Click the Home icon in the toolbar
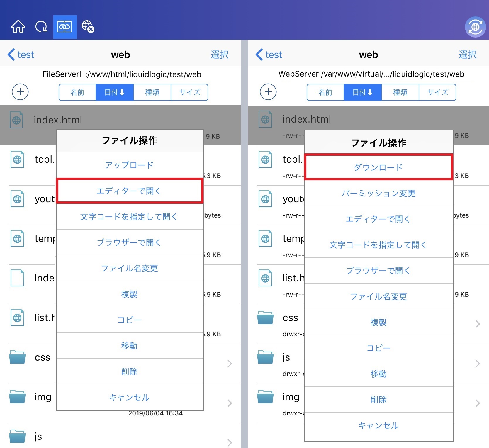Viewport: 489px width, 448px height. (x=18, y=26)
